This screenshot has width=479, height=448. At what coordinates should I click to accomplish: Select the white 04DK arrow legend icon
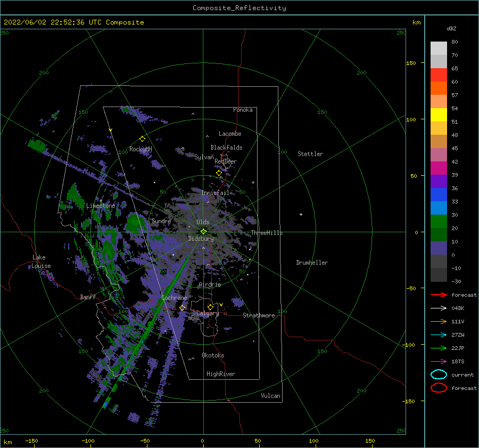tap(439, 308)
